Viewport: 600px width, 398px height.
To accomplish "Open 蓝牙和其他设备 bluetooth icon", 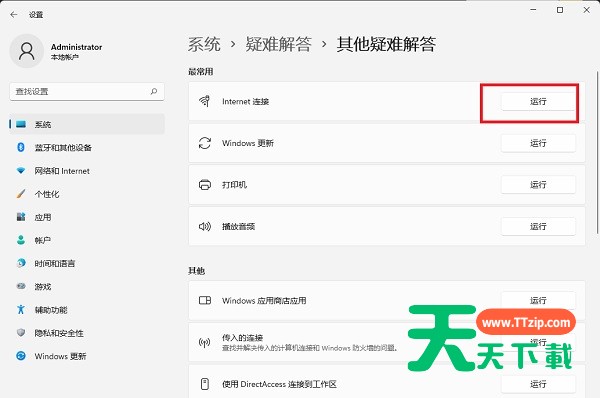I will 21,147.
